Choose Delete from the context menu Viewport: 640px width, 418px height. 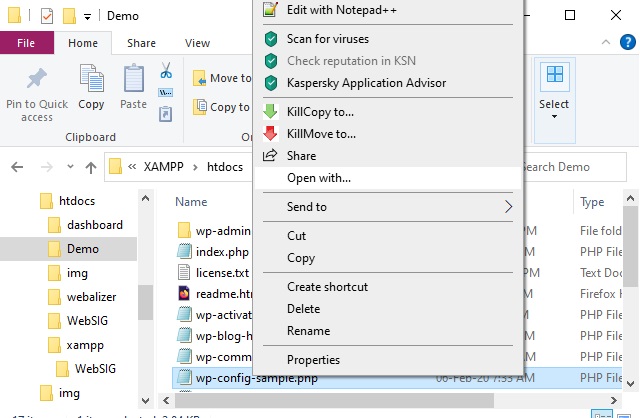coord(388,309)
